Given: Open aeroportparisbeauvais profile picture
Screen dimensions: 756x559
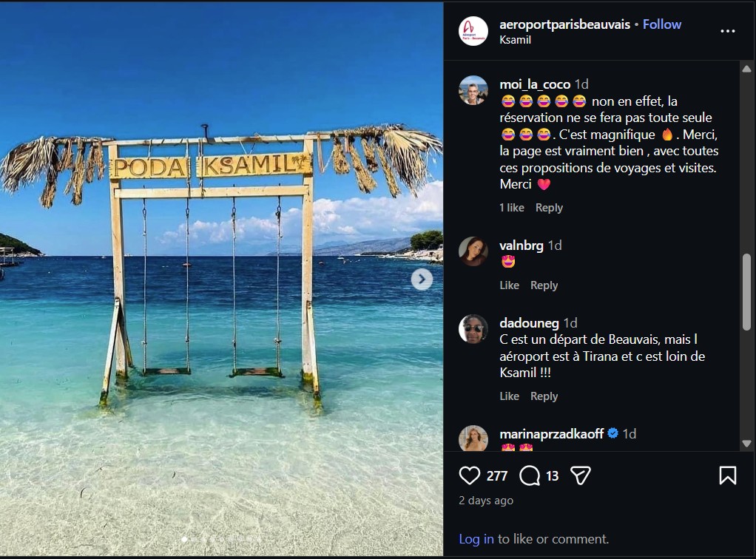Looking at the screenshot, I should [473, 31].
